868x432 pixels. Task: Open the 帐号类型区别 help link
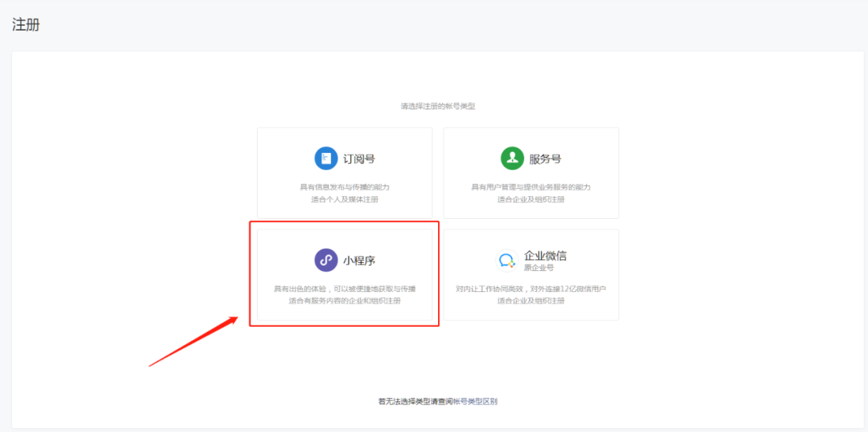coord(475,401)
